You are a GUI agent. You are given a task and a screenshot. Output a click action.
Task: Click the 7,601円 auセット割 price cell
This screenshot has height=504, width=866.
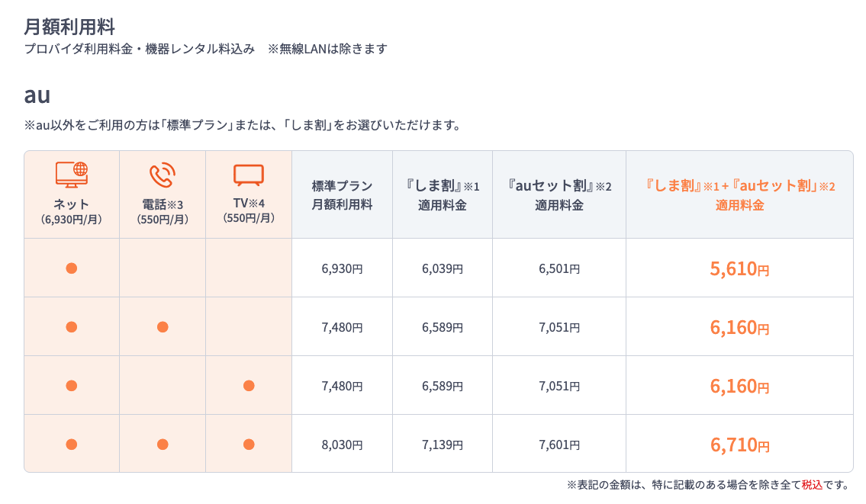coord(559,445)
